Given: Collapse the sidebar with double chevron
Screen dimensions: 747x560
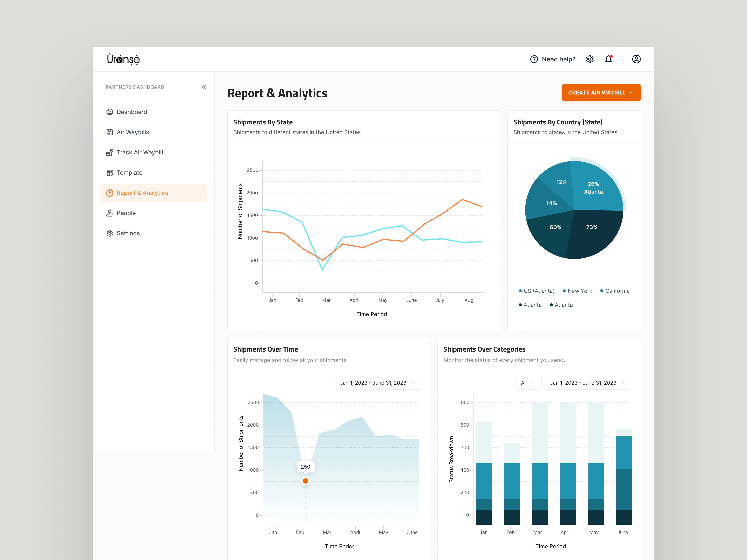Looking at the screenshot, I should pos(204,87).
